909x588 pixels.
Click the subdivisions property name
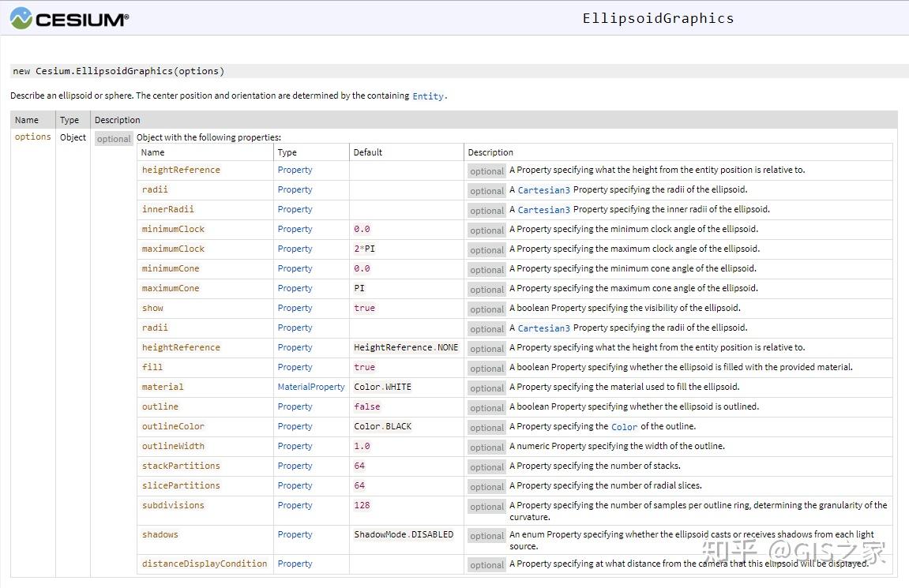173,505
